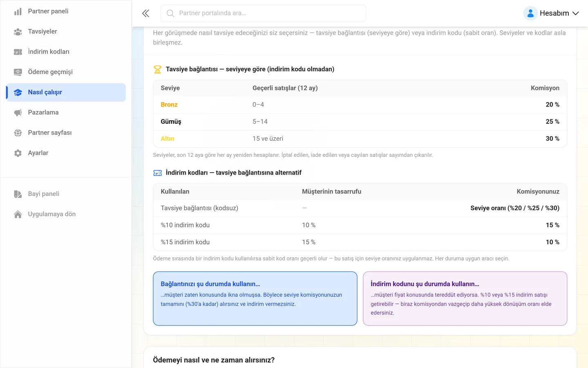Click the Ödeme geçmişi money icon
Image resolution: width=588 pixels, height=368 pixels.
pos(18,72)
